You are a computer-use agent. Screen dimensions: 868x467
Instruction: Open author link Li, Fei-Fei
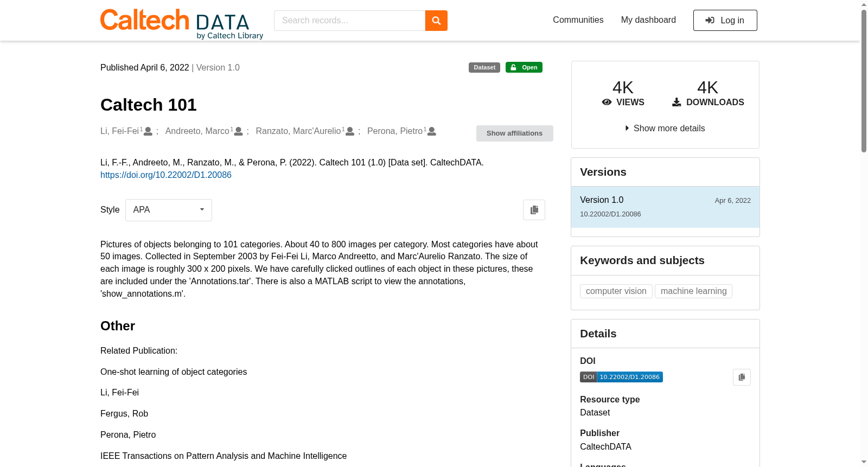pos(120,131)
